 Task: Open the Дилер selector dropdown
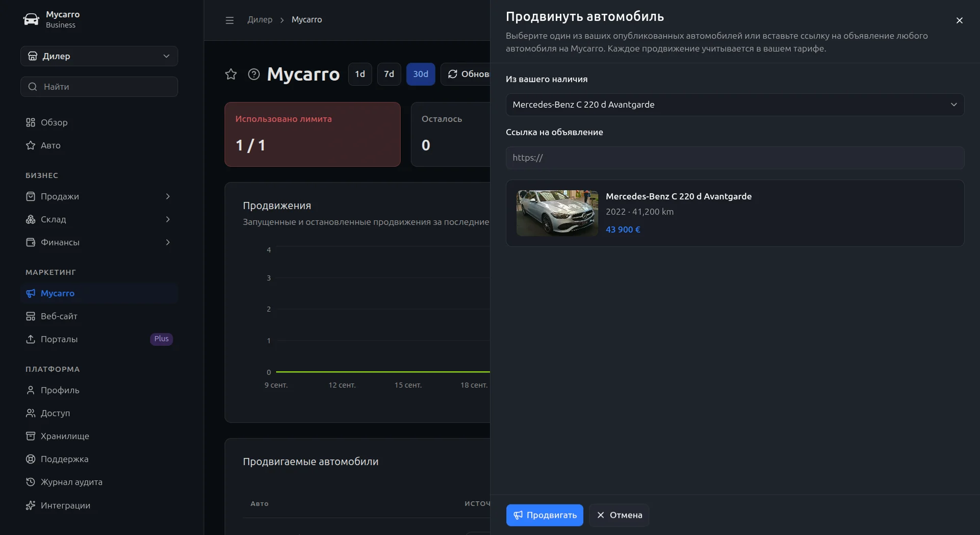click(99, 56)
